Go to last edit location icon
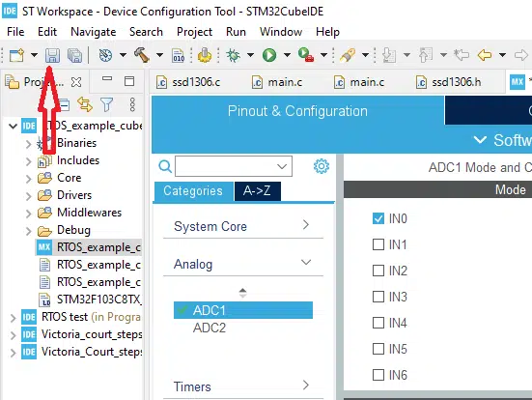Viewport: 532px width, 400px height. point(462,55)
